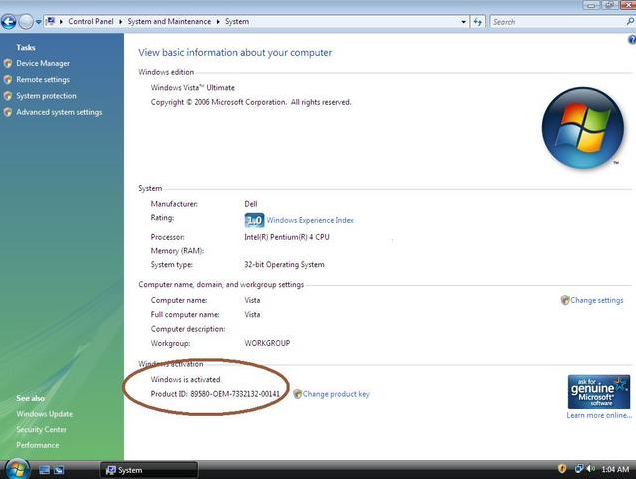Viewport: 636px width, 479px height.
Task: Click the shield icon beside Device Manager
Action: tap(8, 63)
